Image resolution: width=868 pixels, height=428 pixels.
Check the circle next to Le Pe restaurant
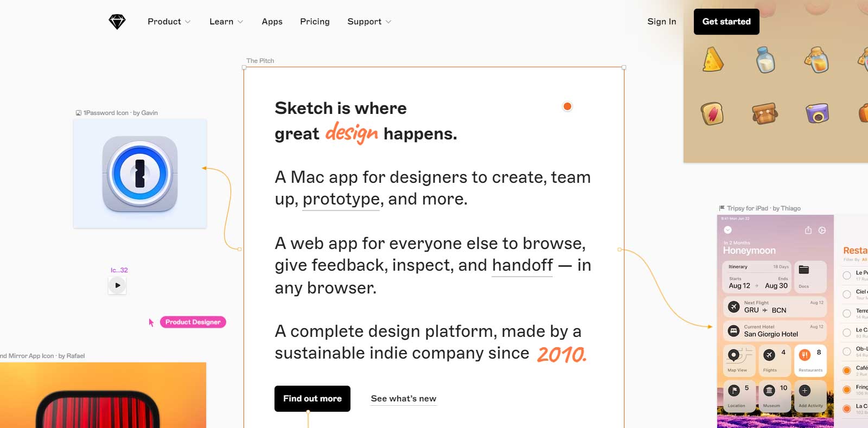[846, 276]
